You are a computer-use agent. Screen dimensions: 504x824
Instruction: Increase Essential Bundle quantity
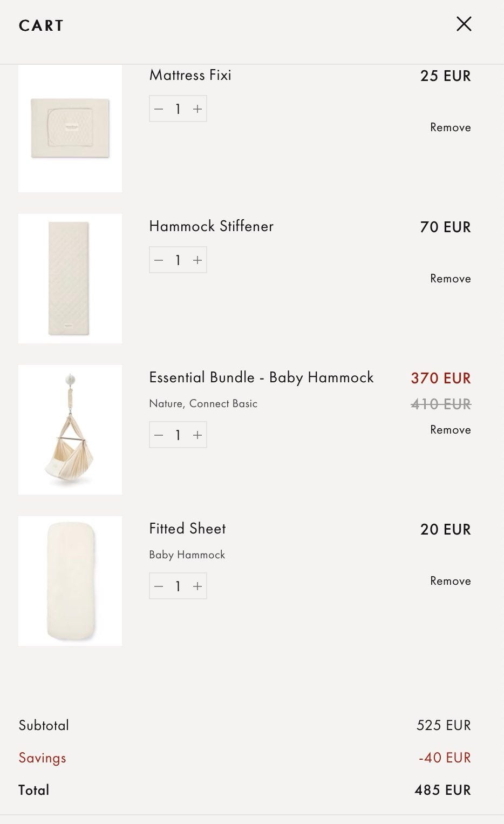click(197, 435)
